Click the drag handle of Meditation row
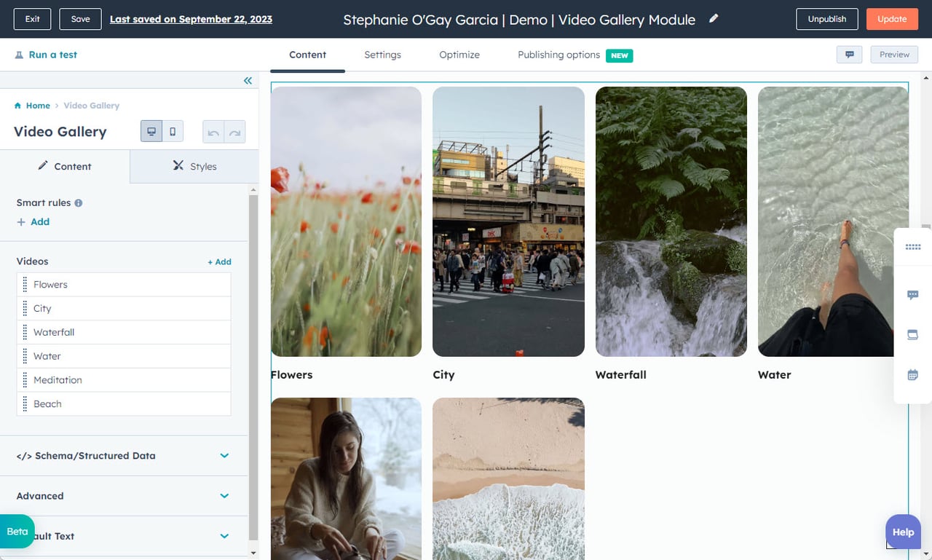Viewport: 932px width, 560px height. pos(25,380)
